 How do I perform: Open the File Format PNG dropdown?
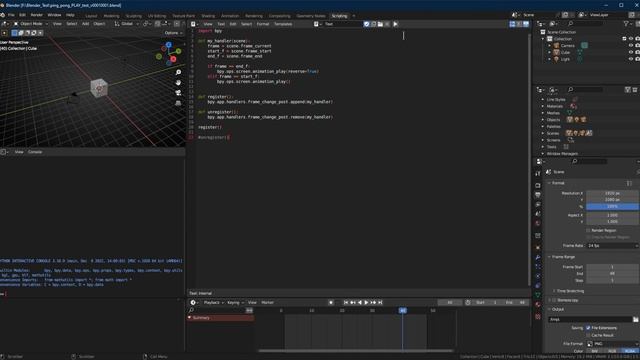[612, 344]
